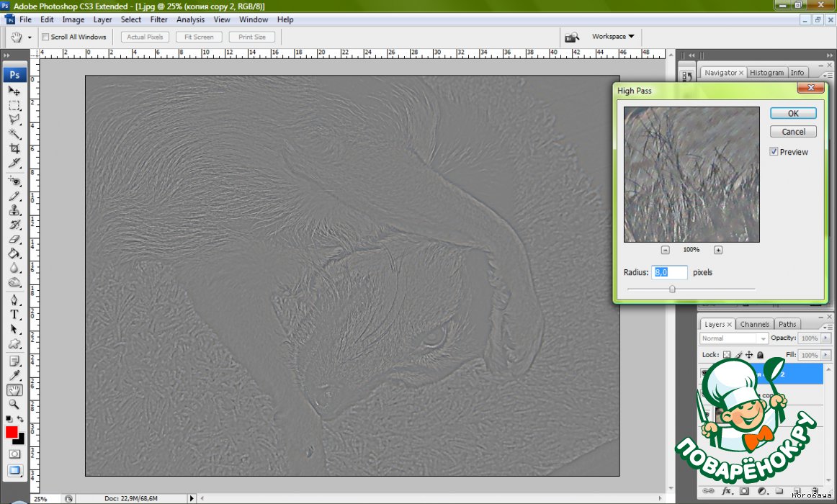Click the High Pass Radius slider handle

(672, 289)
